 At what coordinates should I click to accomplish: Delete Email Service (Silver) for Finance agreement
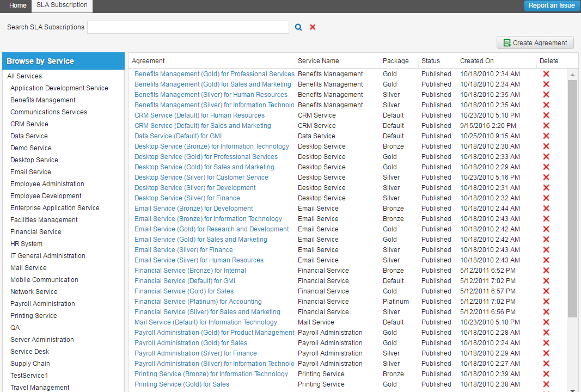[x=546, y=250]
